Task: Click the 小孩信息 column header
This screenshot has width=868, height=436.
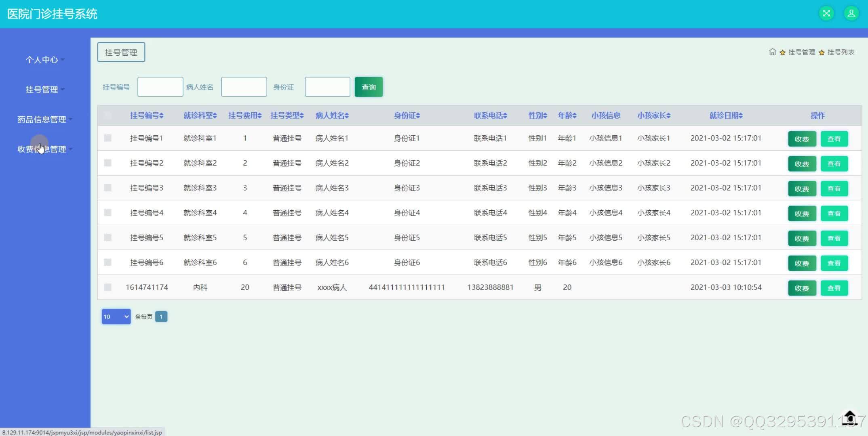Action: [x=606, y=115]
